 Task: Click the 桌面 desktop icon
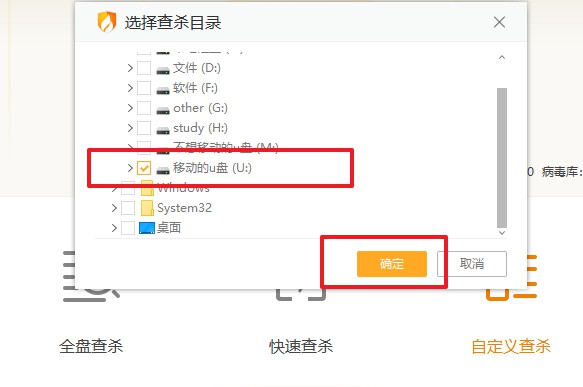[x=147, y=228]
